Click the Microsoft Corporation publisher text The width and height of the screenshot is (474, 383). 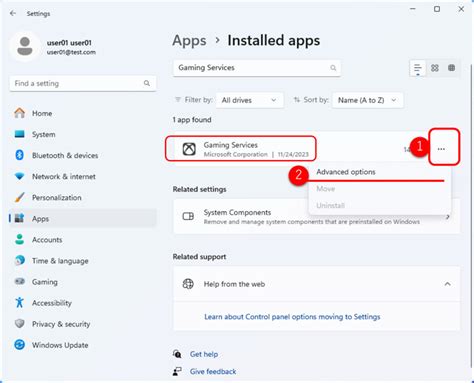pos(236,154)
